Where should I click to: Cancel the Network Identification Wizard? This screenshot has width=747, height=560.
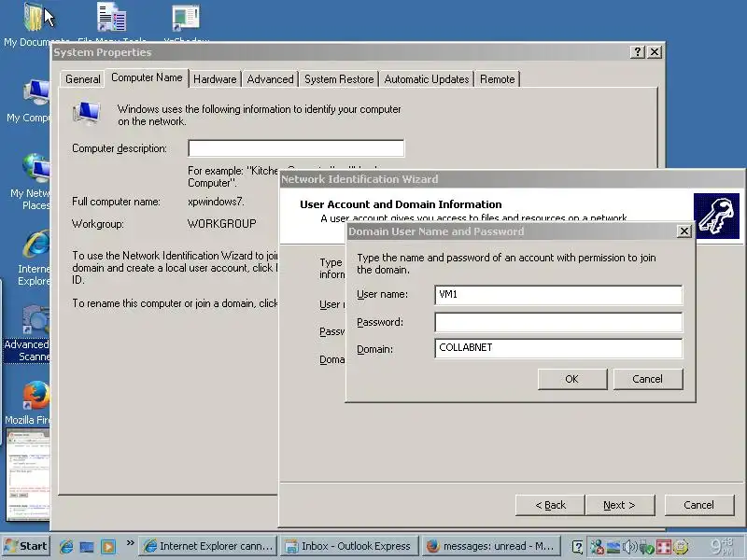(698, 505)
